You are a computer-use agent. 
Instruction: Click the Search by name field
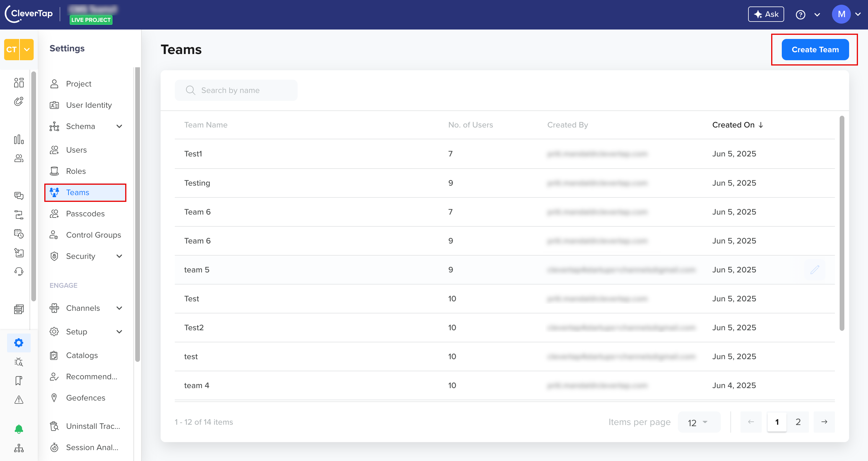coord(236,90)
